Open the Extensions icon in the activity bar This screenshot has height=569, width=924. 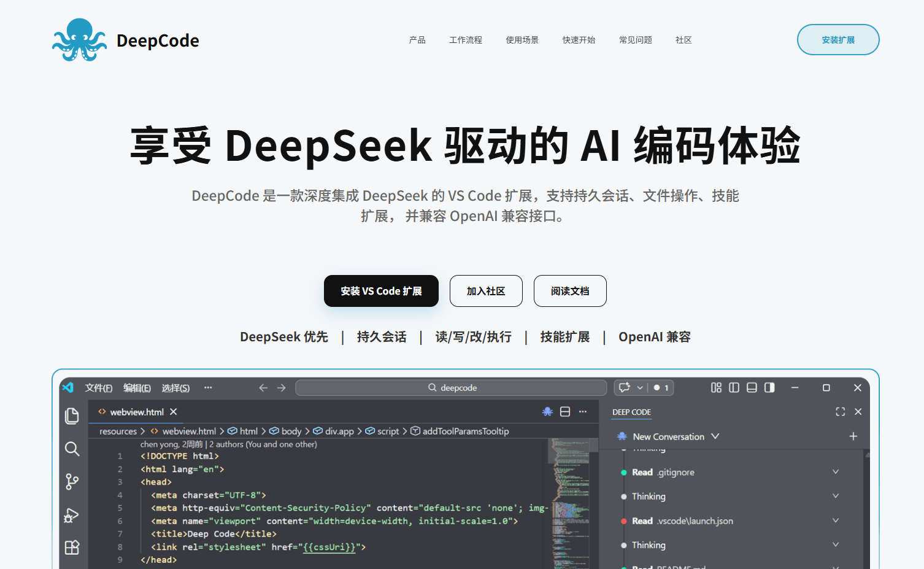coord(72,547)
